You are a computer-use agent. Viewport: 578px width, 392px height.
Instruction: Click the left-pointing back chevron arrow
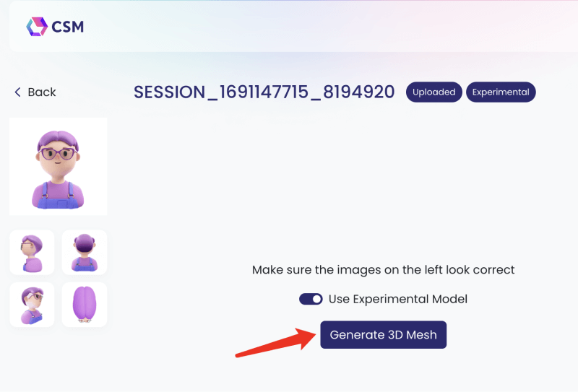17,92
